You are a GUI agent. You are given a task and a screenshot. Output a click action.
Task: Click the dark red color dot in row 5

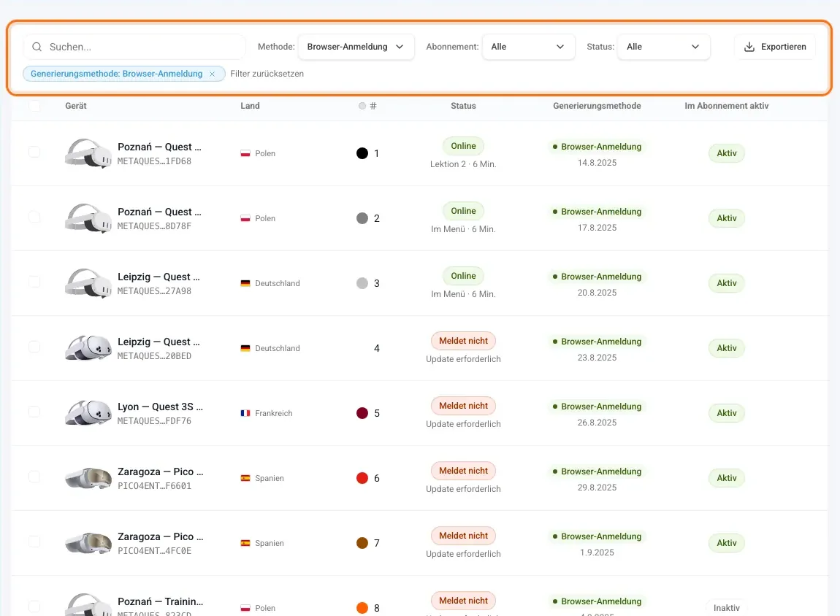pyautogui.click(x=362, y=413)
